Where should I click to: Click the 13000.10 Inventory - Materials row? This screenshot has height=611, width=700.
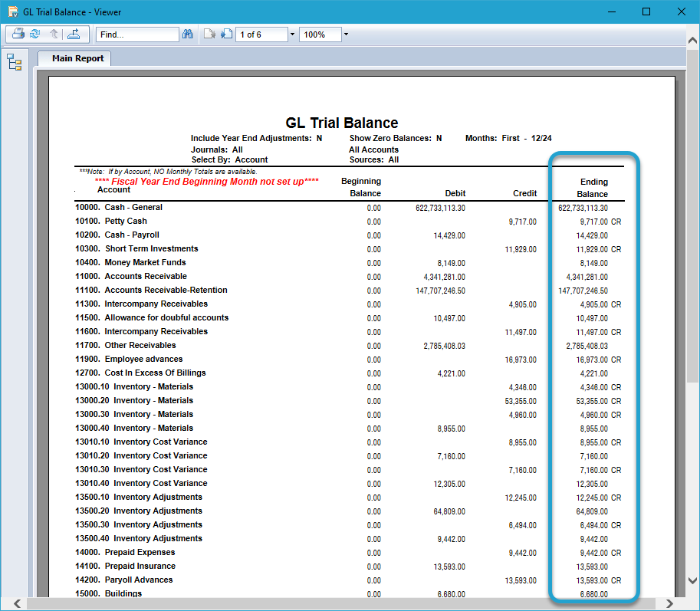coord(350,387)
